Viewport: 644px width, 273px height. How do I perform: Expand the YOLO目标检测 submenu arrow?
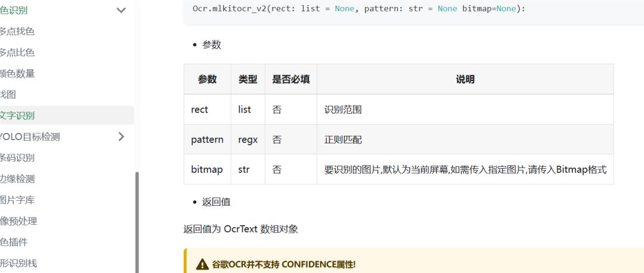pos(121,136)
